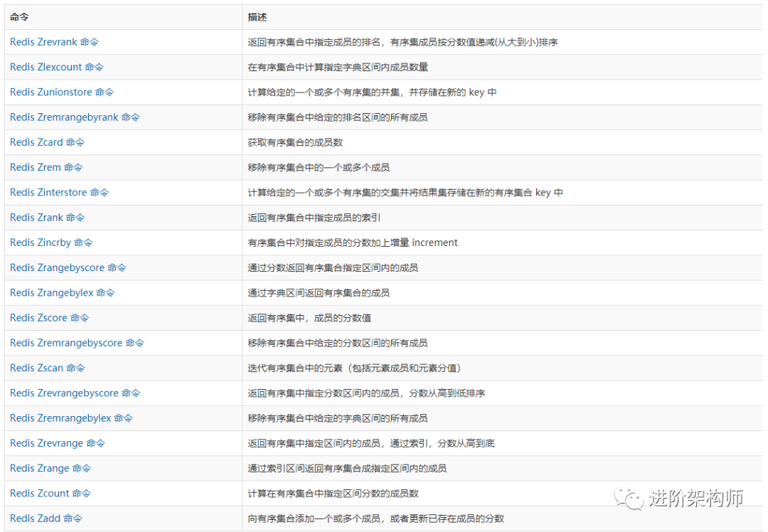Open the Redis Zinterstore 命令 link
Screen dimensions: 768x532
(x=59, y=193)
